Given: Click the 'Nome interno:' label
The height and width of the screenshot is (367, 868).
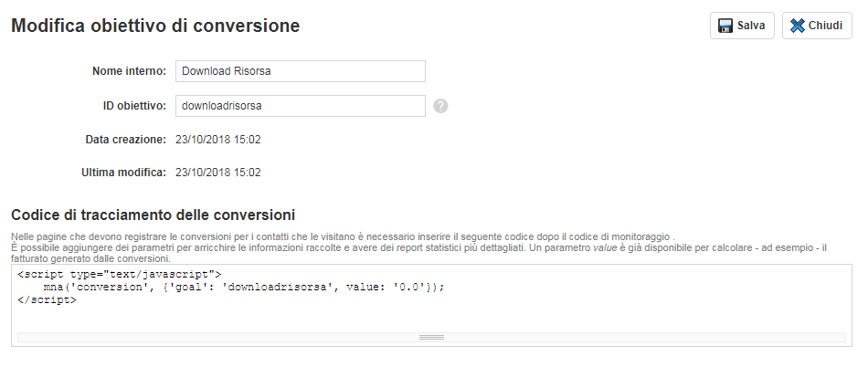Looking at the screenshot, I should pos(129,71).
